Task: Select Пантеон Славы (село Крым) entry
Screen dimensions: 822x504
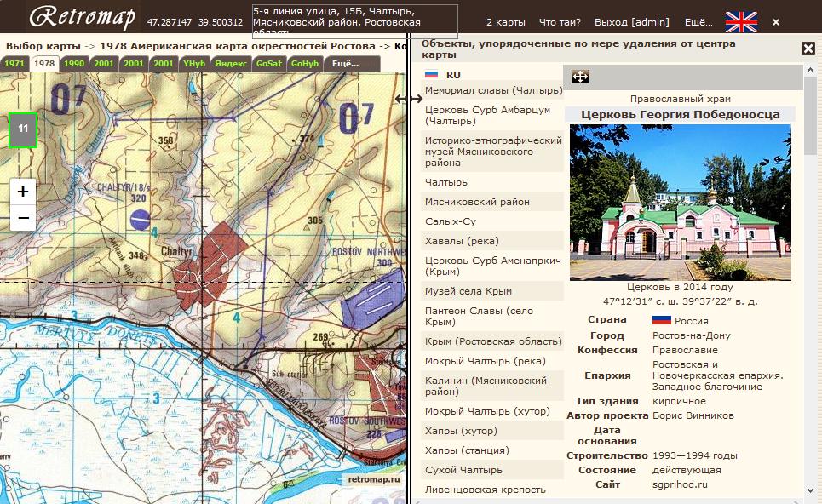Action: 493,316
